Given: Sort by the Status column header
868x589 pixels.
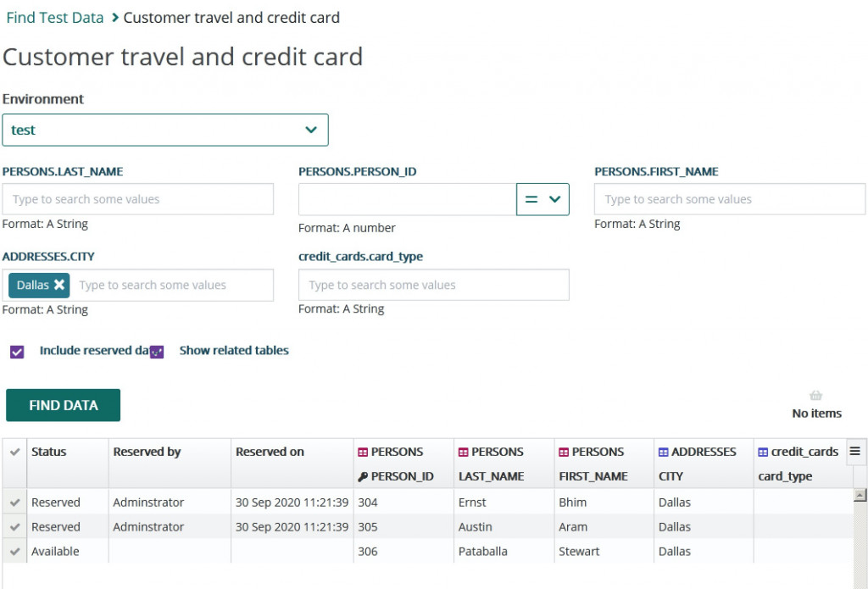Looking at the screenshot, I should tap(49, 452).
